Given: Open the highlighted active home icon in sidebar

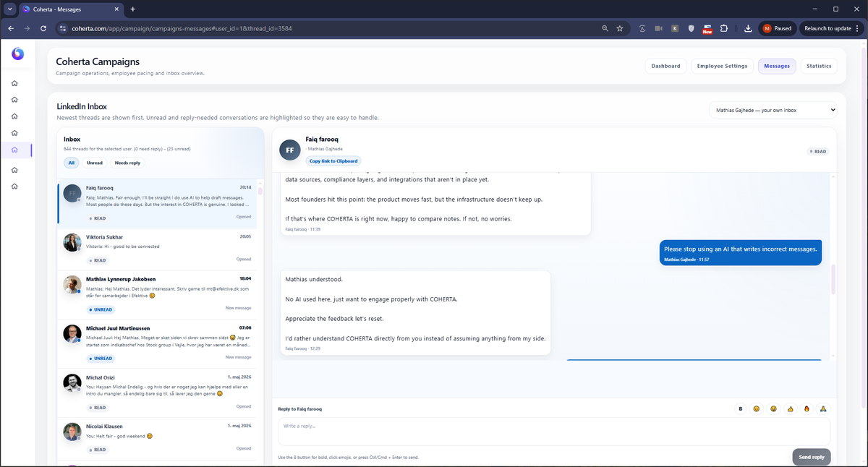Looking at the screenshot, I should tap(14, 150).
